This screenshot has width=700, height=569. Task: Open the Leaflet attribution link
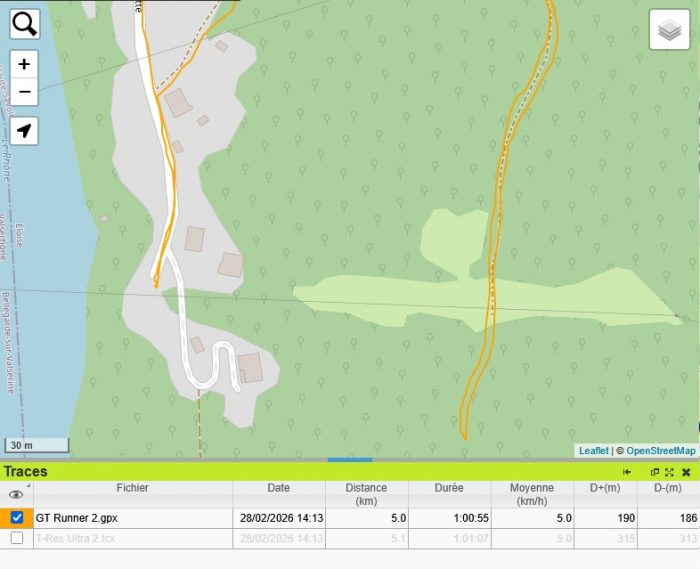point(593,451)
